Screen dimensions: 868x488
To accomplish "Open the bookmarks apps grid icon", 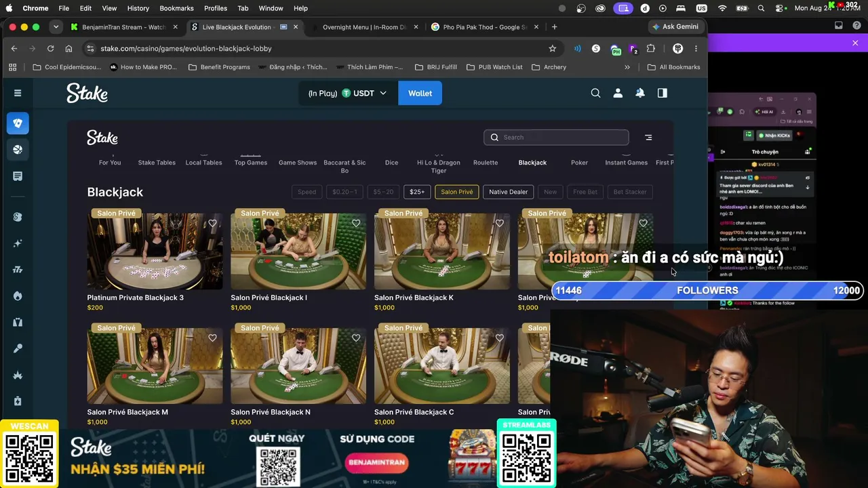I will (12, 67).
